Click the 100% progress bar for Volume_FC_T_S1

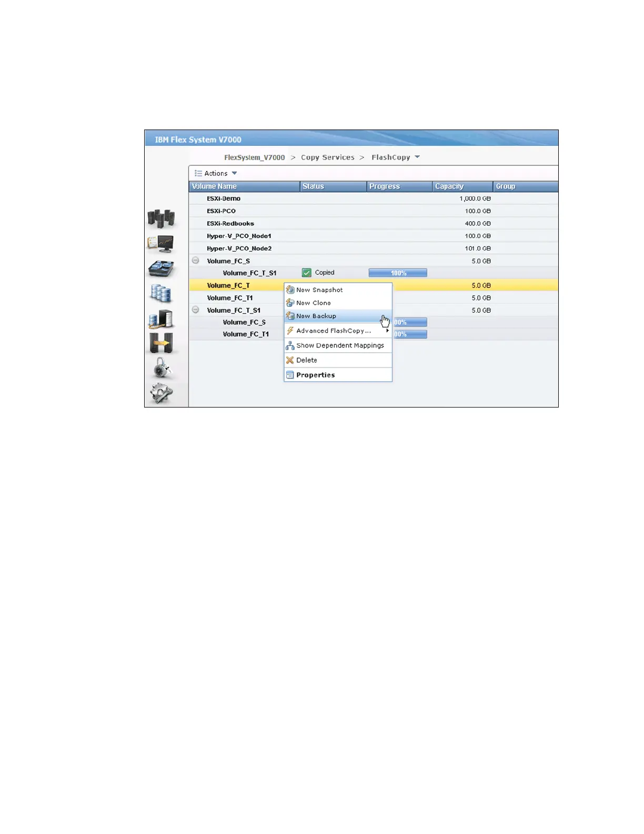point(398,273)
